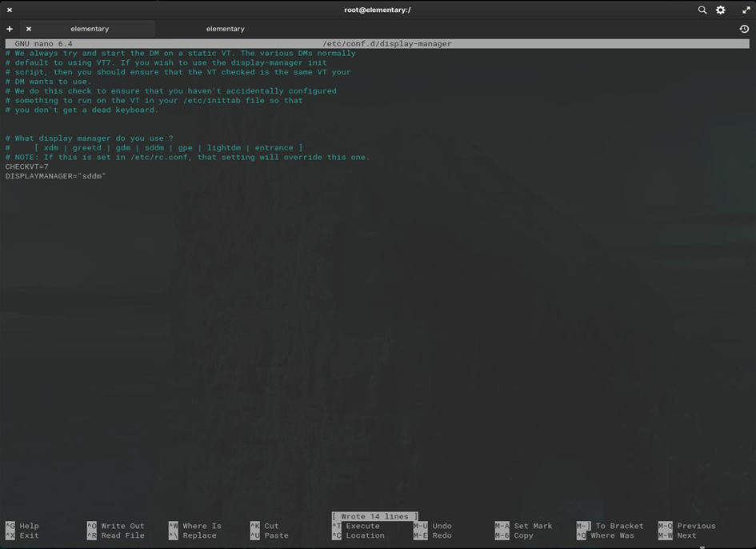Image resolution: width=756 pixels, height=549 pixels.
Task: Switch to the second elementary tab
Action: tap(225, 29)
